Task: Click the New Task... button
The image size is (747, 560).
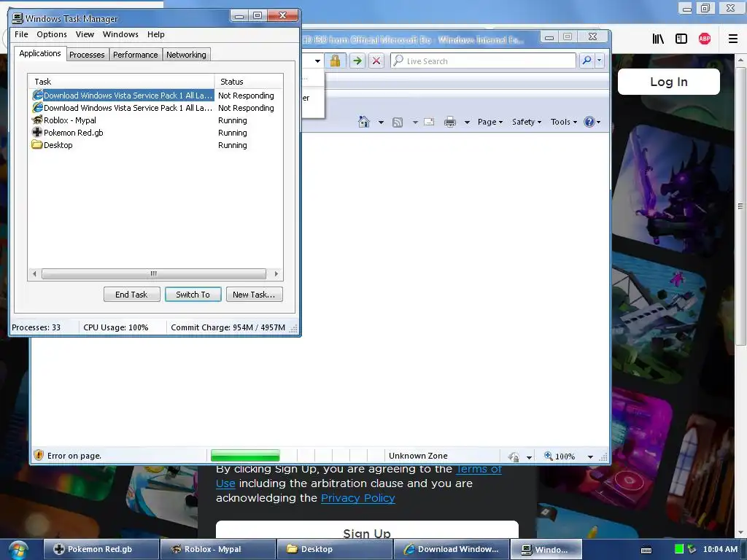Action: tap(254, 295)
